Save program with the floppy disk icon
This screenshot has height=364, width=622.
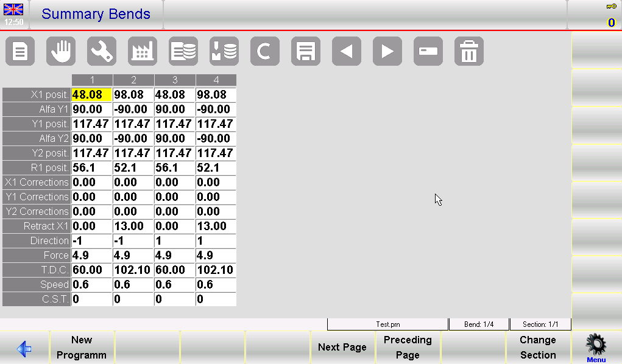pyautogui.click(x=306, y=51)
